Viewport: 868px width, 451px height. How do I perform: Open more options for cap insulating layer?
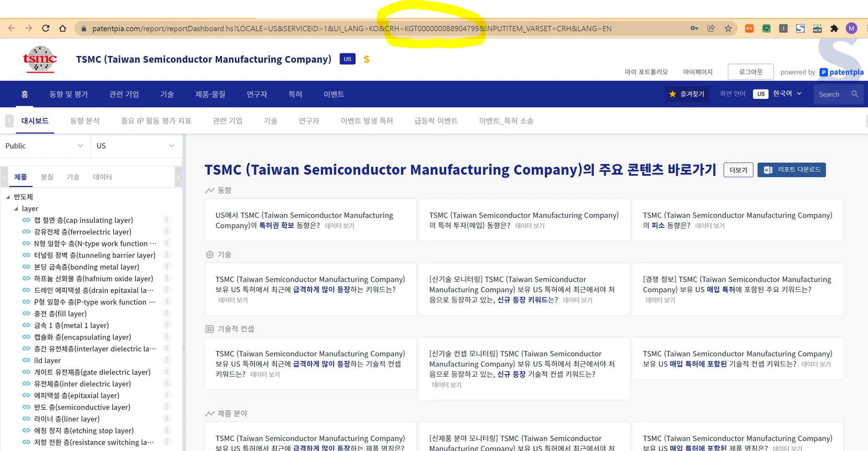coord(167,220)
